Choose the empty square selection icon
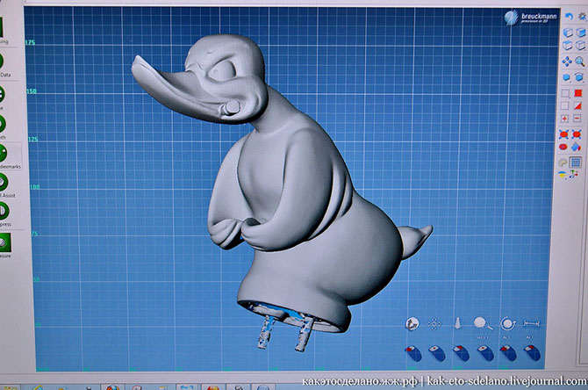The image size is (588, 390). coord(565,93)
